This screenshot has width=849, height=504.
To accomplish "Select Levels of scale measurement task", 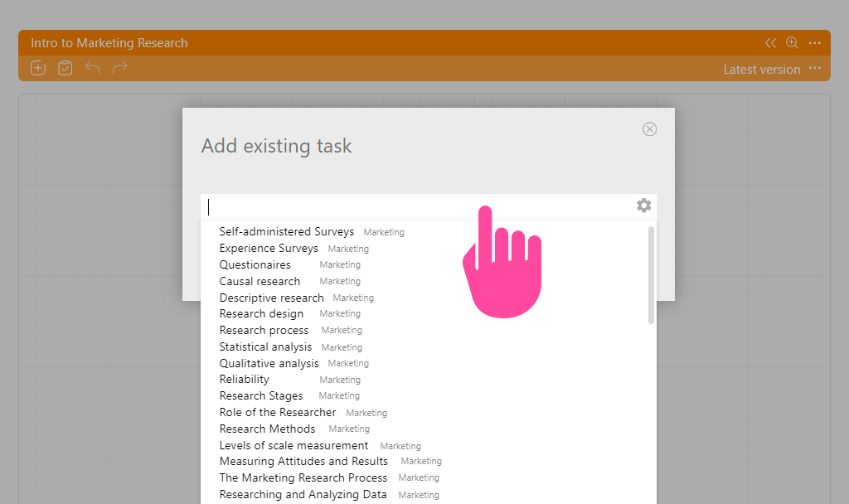I will [x=294, y=445].
